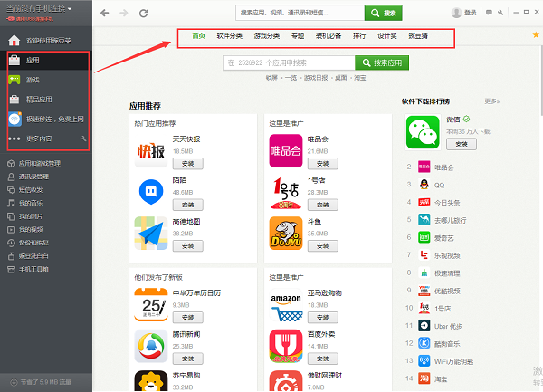Open 更多 in download ranking list
Screen dimensions: 543x392
pyautogui.click(x=491, y=101)
